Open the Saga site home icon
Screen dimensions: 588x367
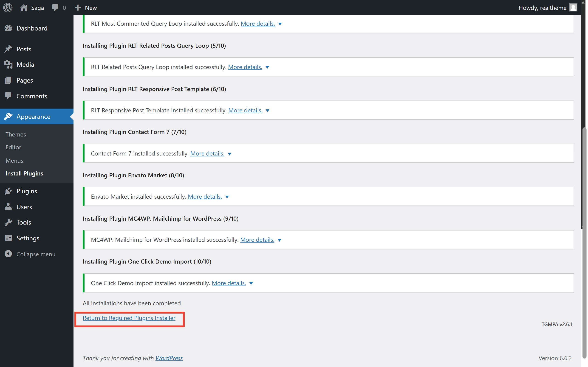(x=24, y=8)
